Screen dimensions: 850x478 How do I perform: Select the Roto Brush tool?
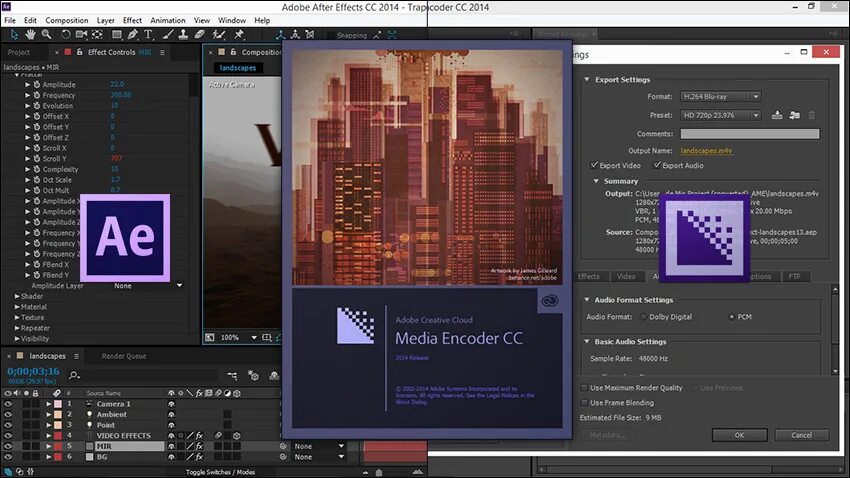218,35
